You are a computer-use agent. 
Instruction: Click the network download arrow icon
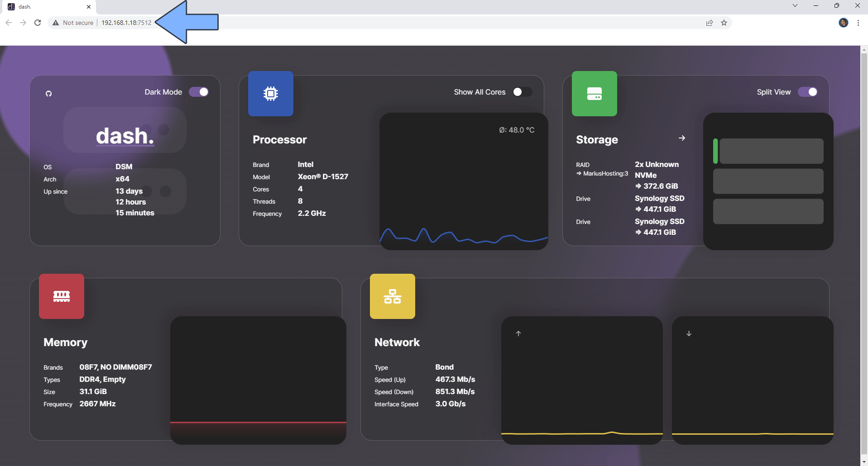click(x=689, y=333)
